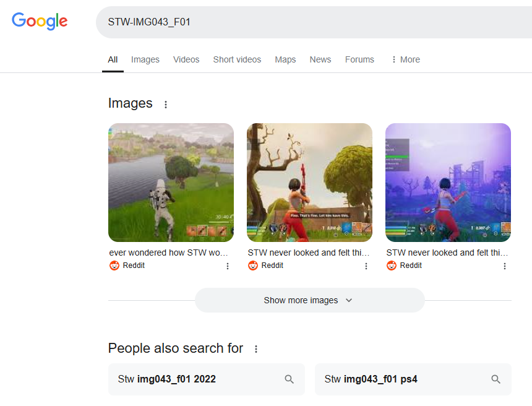
Task: Open the Images section three-dot menu
Action: tap(166, 105)
